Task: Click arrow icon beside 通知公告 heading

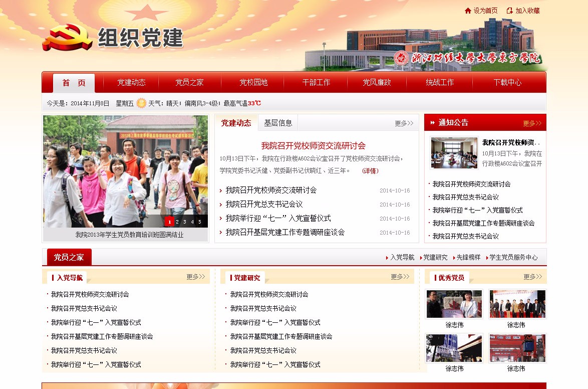Action: [432, 123]
